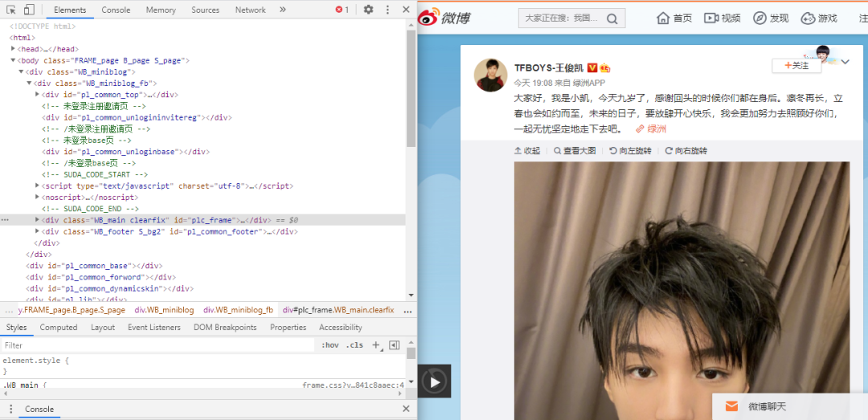Close the Console drawer
The width and height of the screenshot is (868, 420).
406,409
